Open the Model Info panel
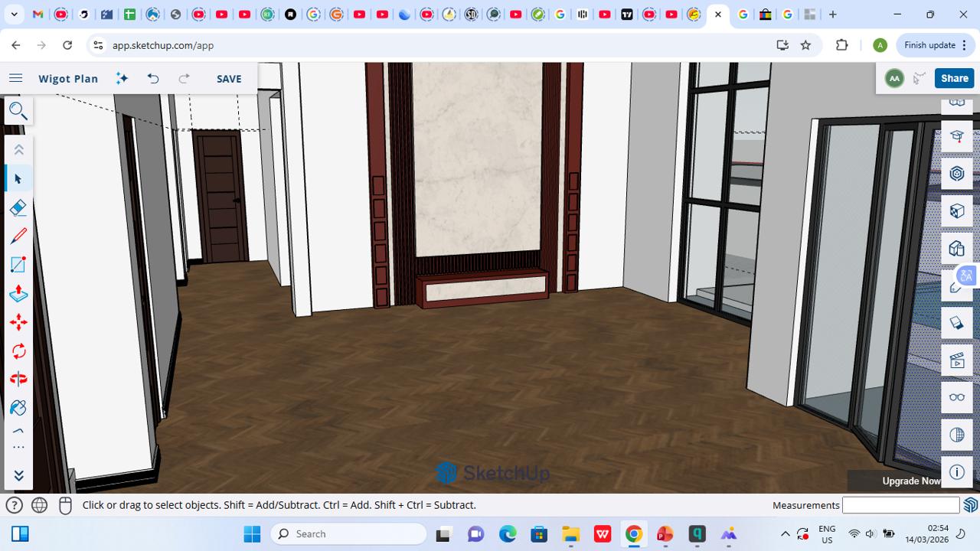Screen dimensions: 980x551 click(x=956, y=471)
